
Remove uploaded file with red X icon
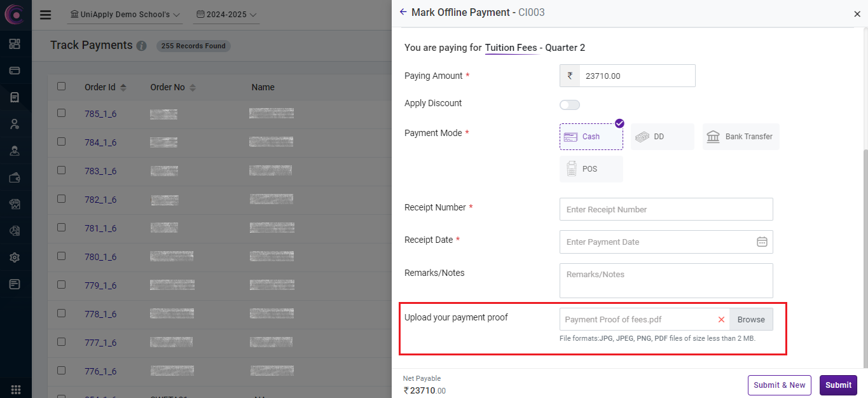[x=721, y=320]
